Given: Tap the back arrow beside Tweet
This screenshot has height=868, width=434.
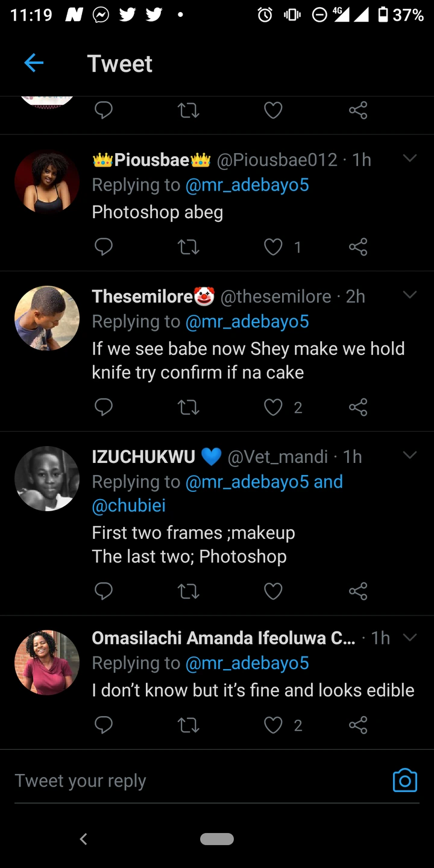Looking at the screenshot, I should point(34,63).
